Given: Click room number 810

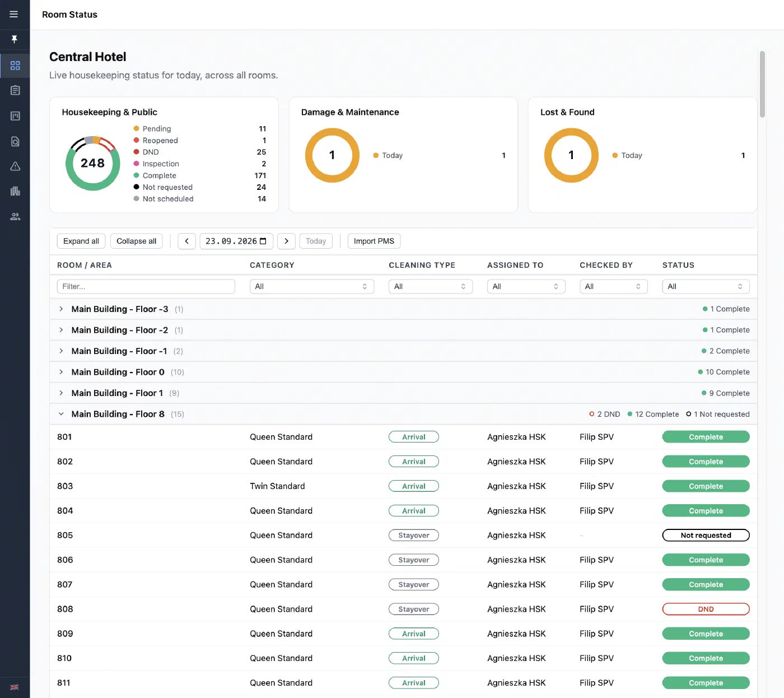Looking at the screenshot, I should [64, 658].
